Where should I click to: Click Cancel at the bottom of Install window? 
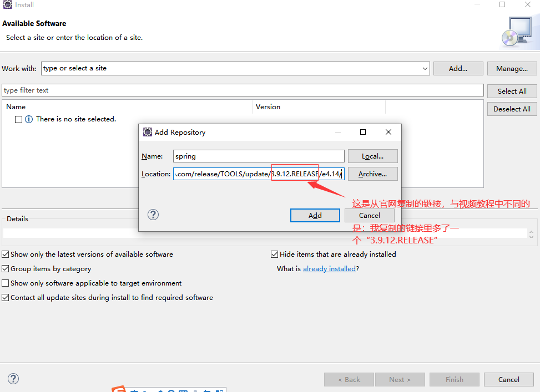point(509,380)
